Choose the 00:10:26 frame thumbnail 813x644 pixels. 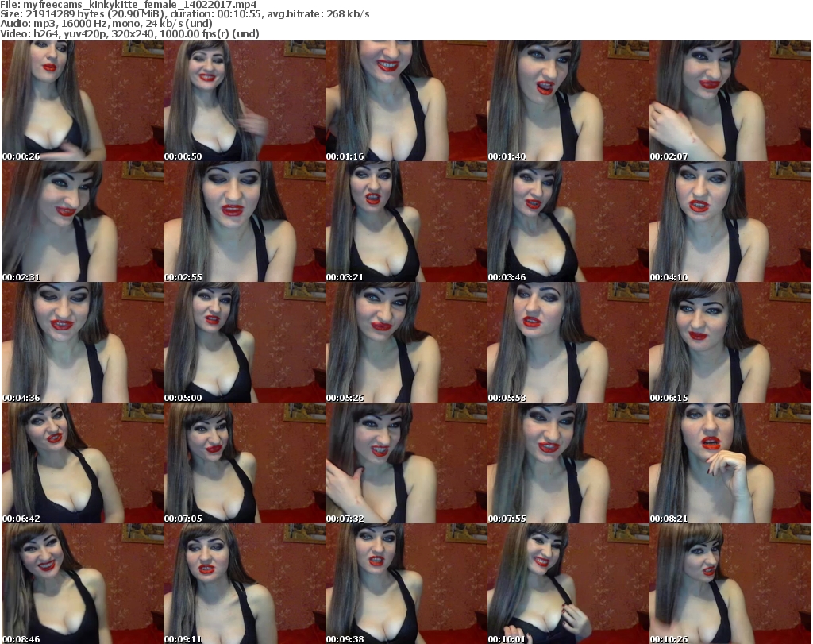pyautogui.click(x=730, y=584)
